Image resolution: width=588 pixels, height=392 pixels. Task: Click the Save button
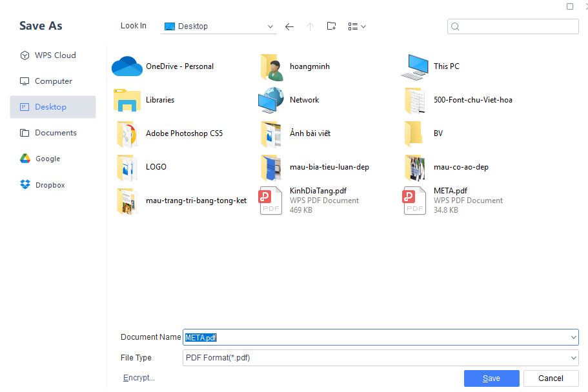[x=491, y=378]
